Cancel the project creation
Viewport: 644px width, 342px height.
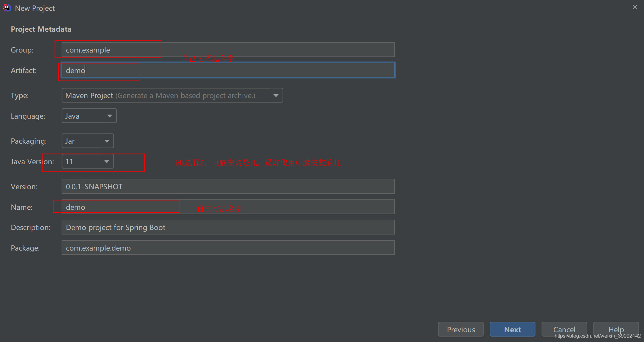click(x=564, y=329)
